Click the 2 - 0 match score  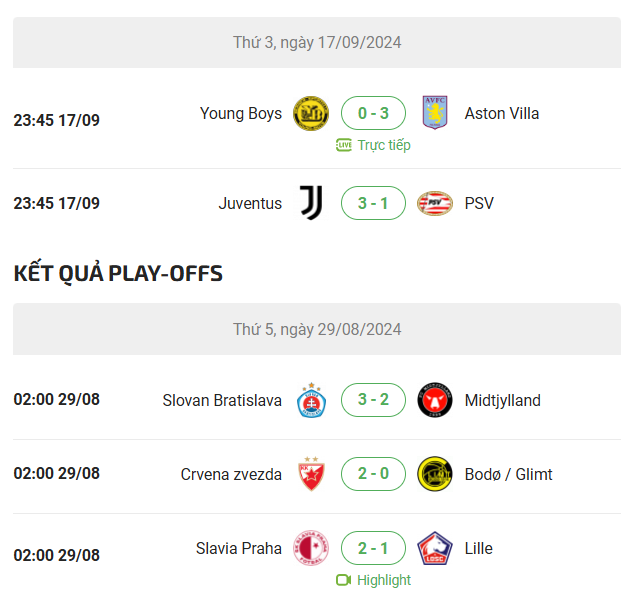(373, 474)
